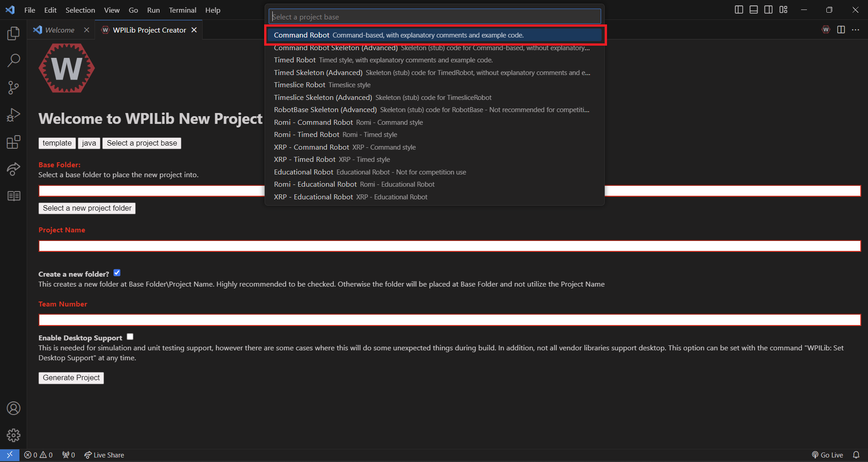Open the File menu
Viewport: 868px width, 462px height.
point(30,10)
